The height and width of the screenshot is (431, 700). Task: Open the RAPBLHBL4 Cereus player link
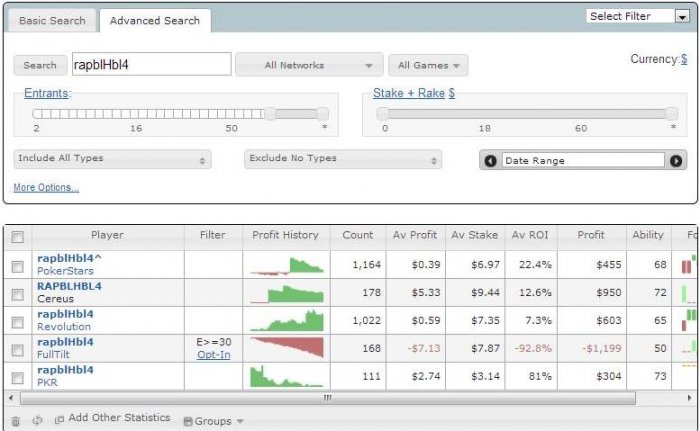coord(69,286)
